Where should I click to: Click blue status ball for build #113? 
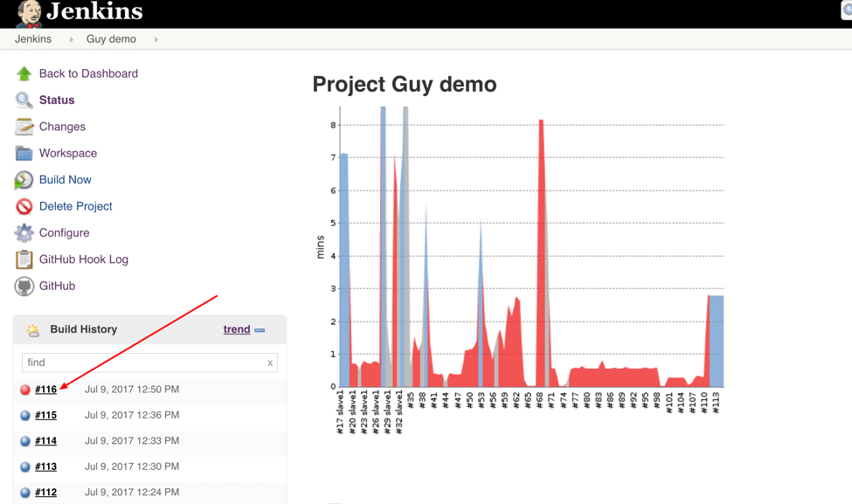tap(25, 466)
